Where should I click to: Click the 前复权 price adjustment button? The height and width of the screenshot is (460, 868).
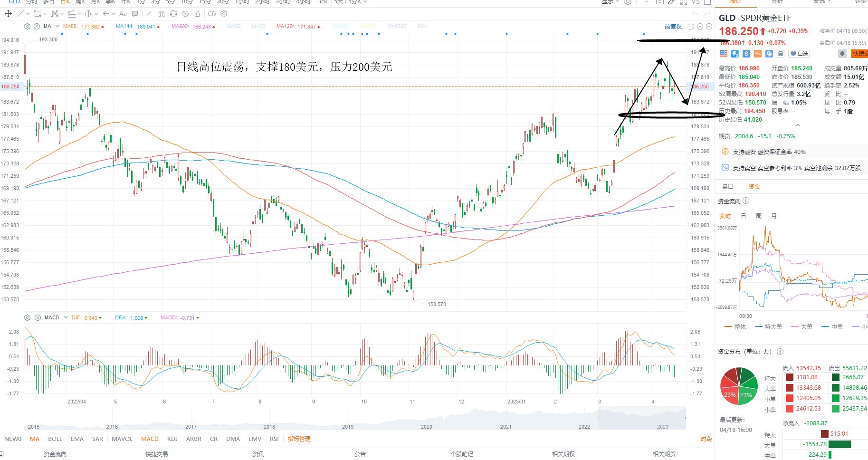673,26
